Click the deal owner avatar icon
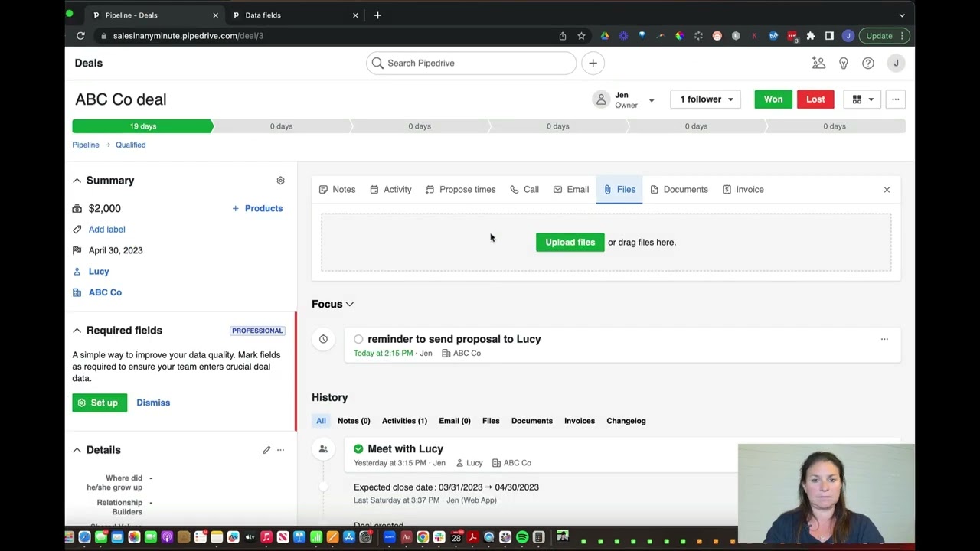Screen dimensions: 980x551 point(601,99)
